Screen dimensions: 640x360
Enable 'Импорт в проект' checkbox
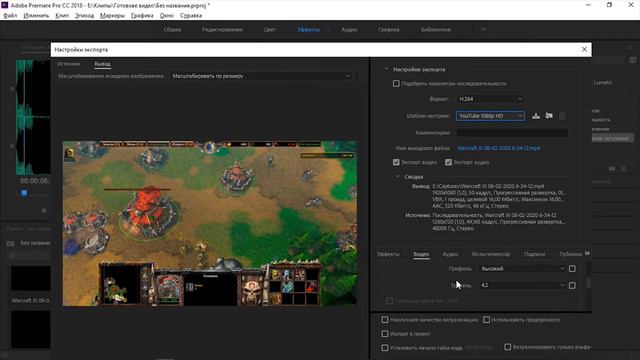[384, 334]
